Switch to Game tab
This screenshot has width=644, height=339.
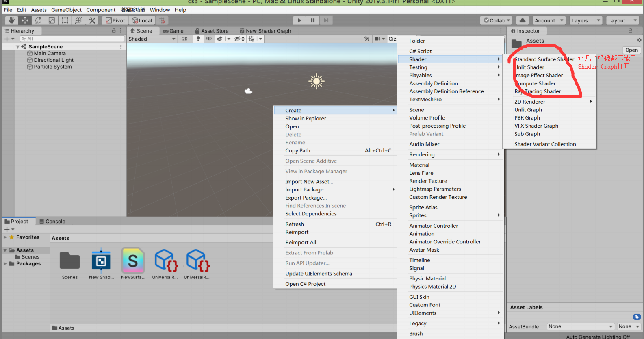[x=173, y=31]
